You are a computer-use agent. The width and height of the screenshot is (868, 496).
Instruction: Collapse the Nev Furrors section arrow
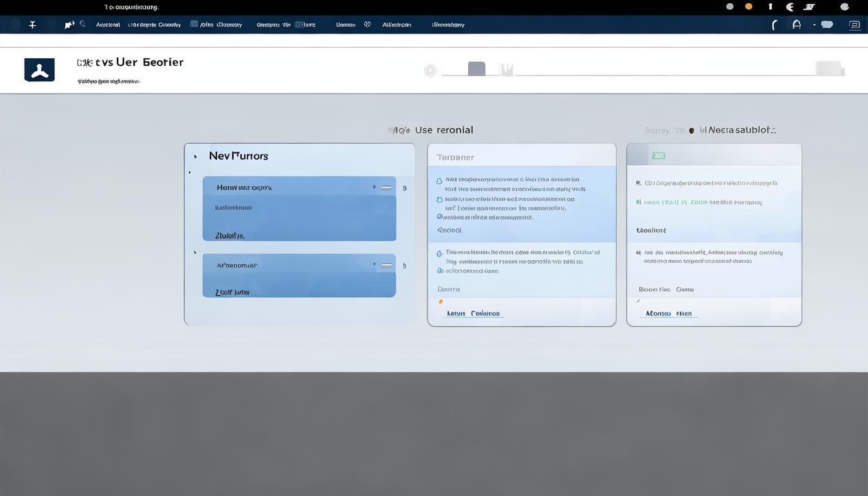196,157
